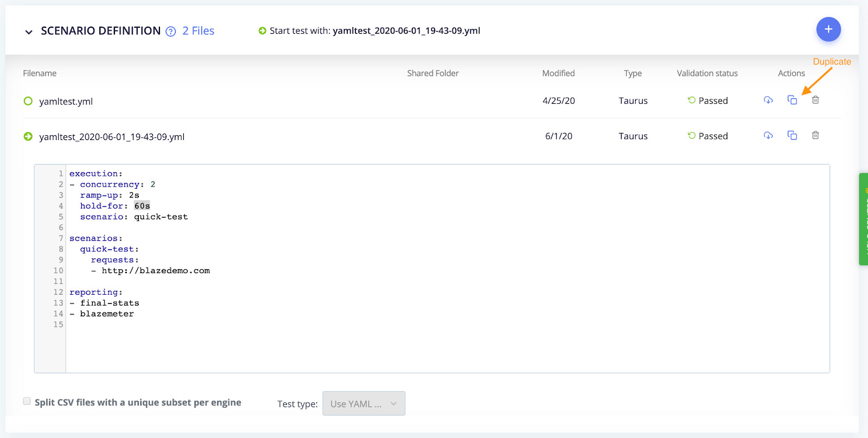Click the green start-test arrow icon

tap(263, 30)
